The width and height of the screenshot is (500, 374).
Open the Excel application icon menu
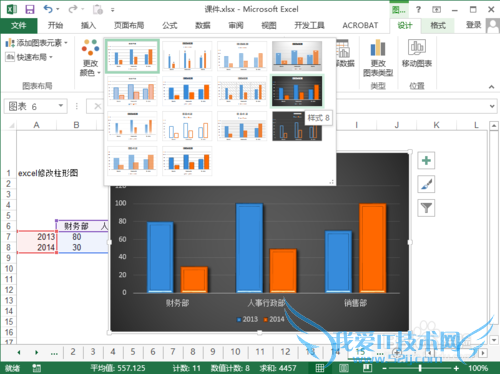12,9
